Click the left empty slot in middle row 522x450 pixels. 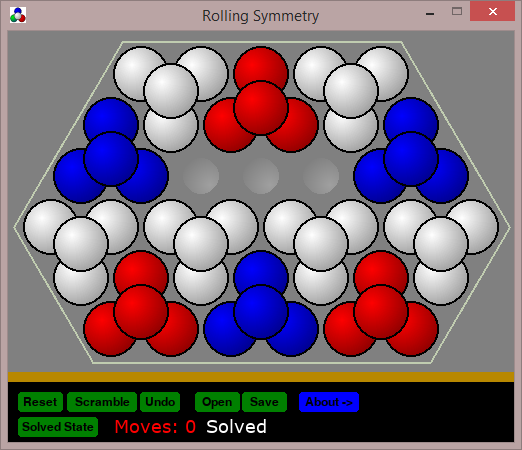(x=201, y=176)
